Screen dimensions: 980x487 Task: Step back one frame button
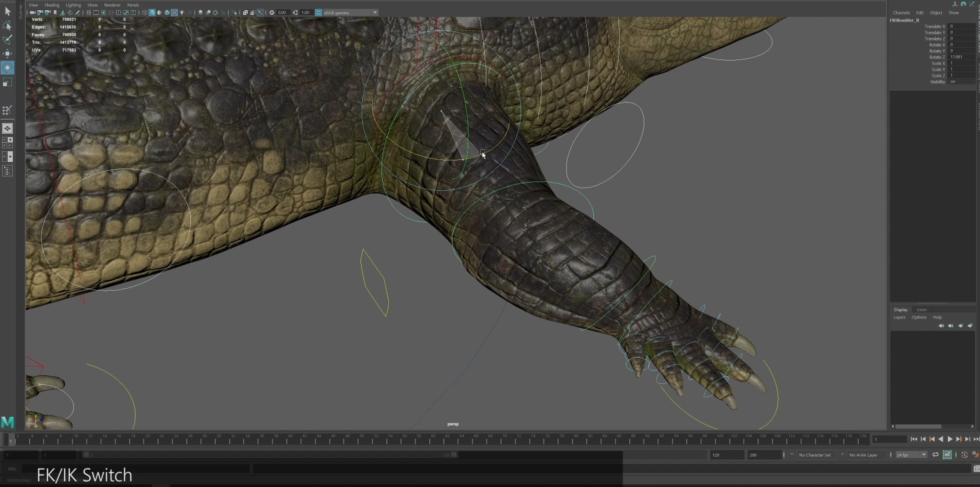pos(923,439)
